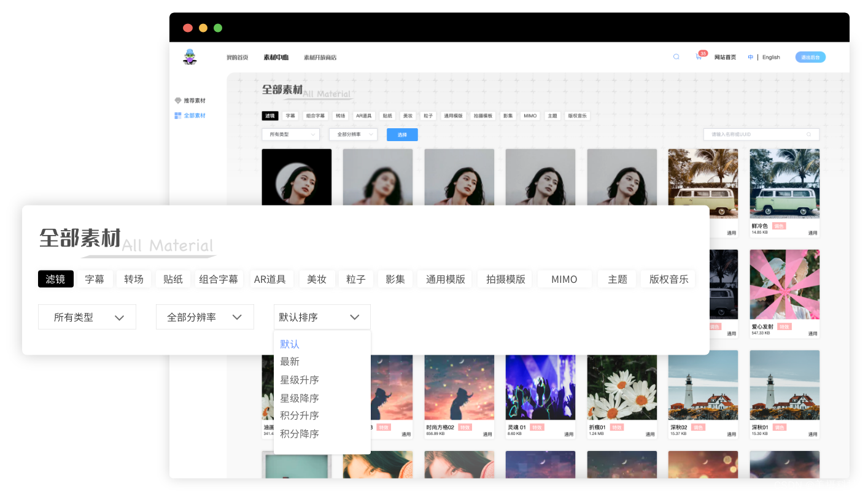The width and height of the screenshot is (868, 497).
Task: Click the 特效 tag on the 灵魂 01 card
Action: tap(537, 427)
